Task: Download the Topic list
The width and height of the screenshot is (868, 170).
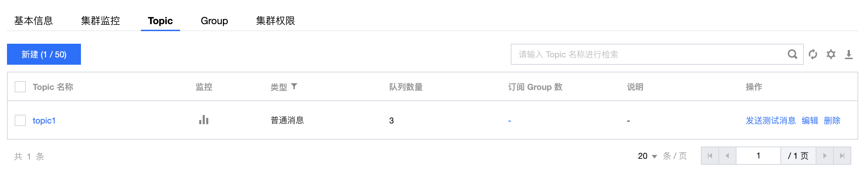Action: (x=849, y=55)
